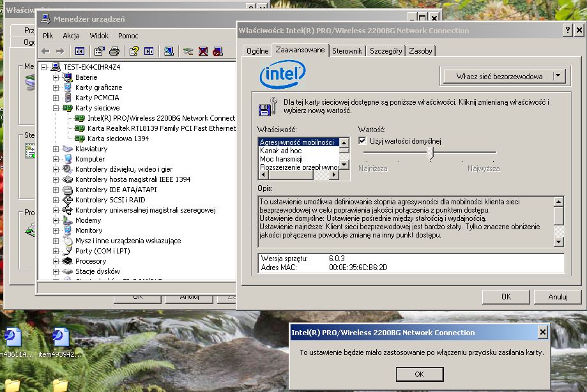Viewport: 587px width, 392px height.
Task: Select the Print icon in Device Manager toolbar
Action: [115, 51]
